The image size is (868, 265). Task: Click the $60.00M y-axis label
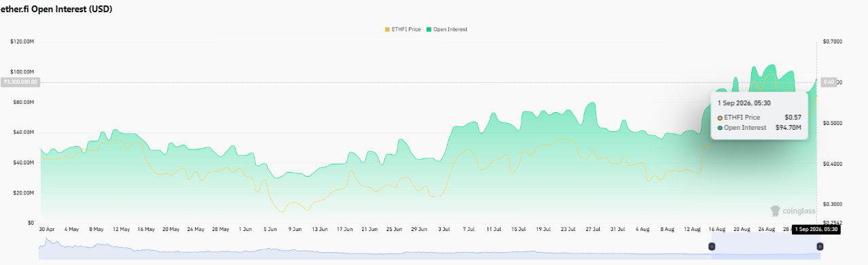point(23,132)
